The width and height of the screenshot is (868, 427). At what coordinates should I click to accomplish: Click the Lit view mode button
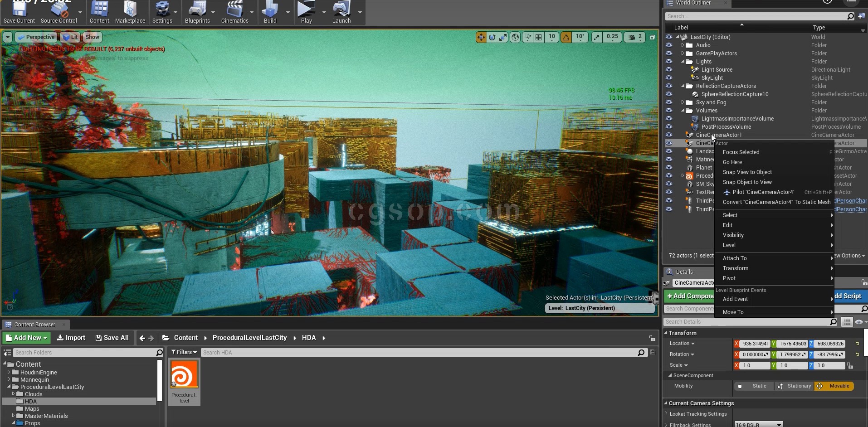click(70, 37)
